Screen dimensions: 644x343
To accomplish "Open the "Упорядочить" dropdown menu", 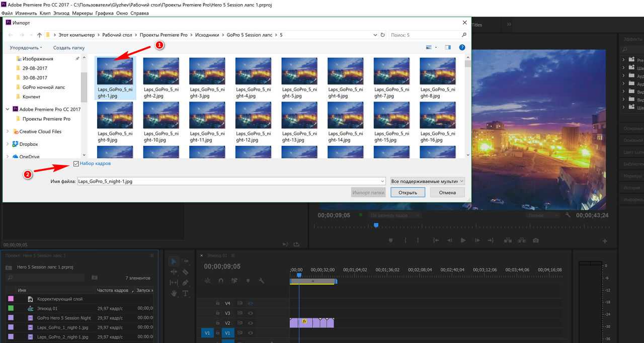I will click(26, 48).
